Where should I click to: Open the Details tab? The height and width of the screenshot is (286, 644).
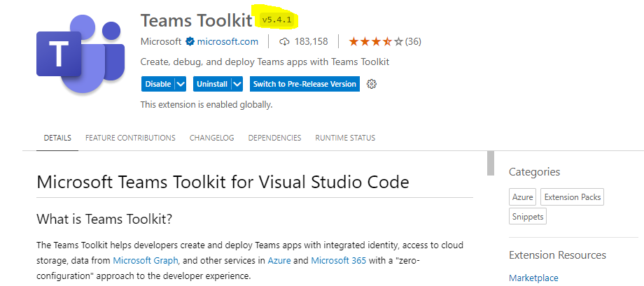(x=57, y=138)
